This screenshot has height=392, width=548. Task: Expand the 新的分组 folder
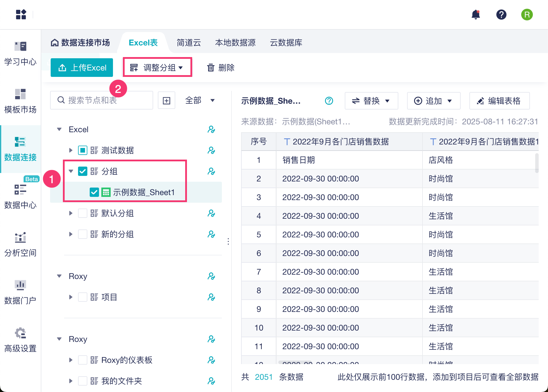click(x=71, y=234)
